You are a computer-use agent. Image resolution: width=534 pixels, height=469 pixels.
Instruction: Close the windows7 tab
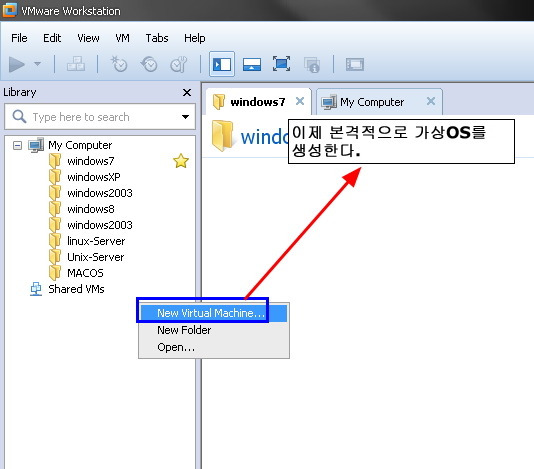click(x=300, y=101)
